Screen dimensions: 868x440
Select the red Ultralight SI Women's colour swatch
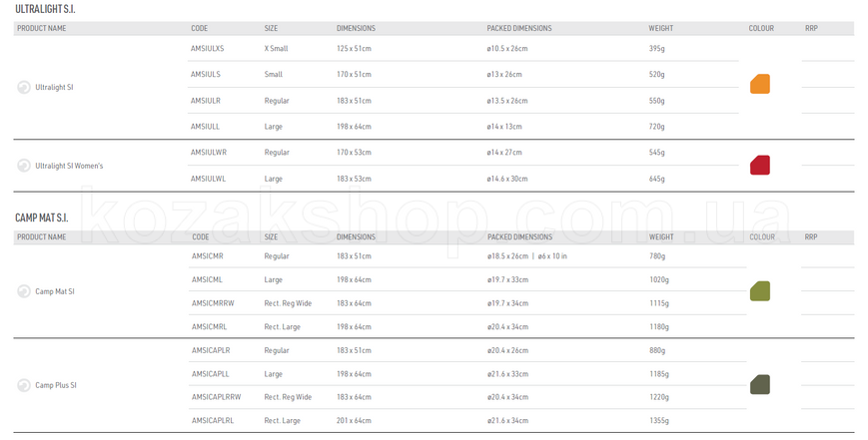pyautogui.click(x=760, y=166)
